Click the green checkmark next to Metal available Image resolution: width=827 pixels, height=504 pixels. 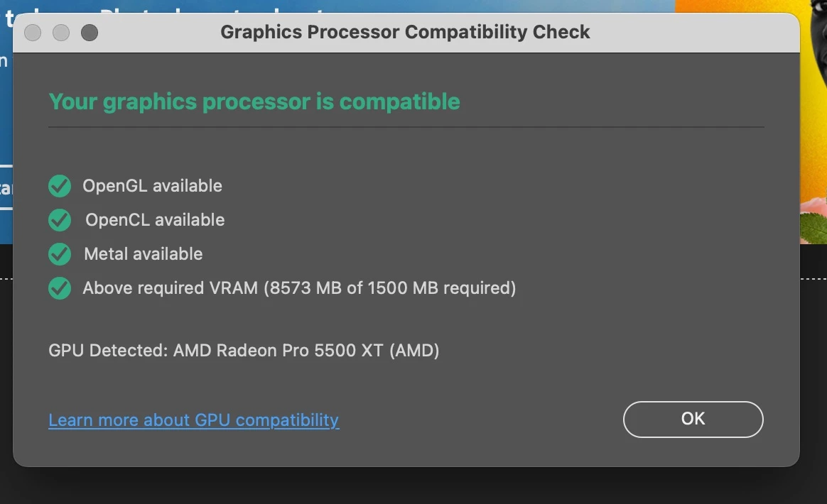pyautogui.click(x=60, y=254)
